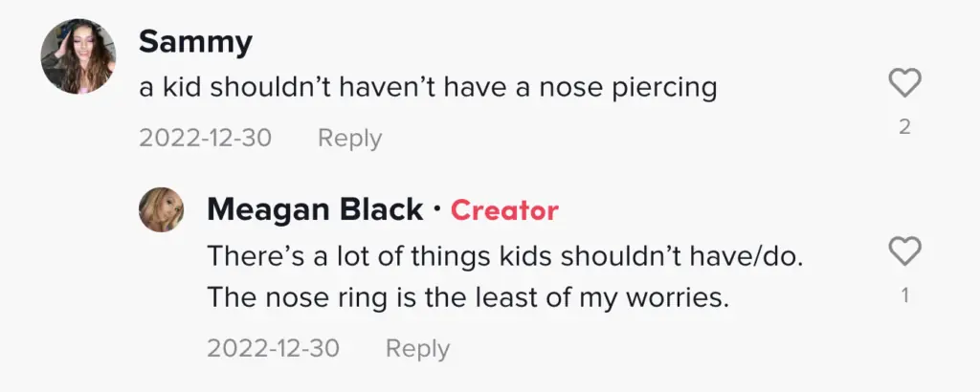Viewport: 980px width, 392px height.
Task: Click the line "The nose ring is the least of my worries."
Action: tap(468, 298)
